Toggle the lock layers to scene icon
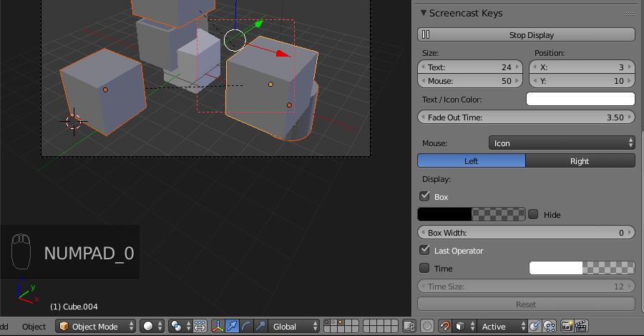Image resolution: width=644 pixels, height=336 pixels. coord(409,327)
